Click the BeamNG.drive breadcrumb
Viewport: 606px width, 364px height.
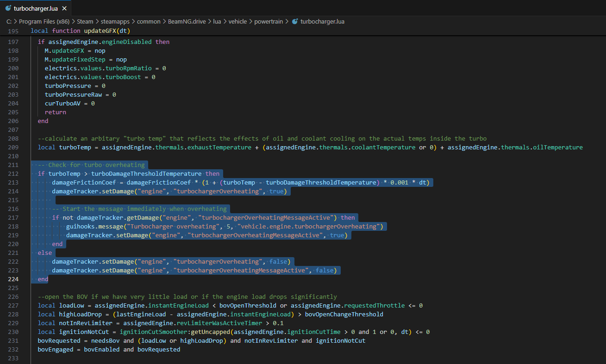pos(187,21)
